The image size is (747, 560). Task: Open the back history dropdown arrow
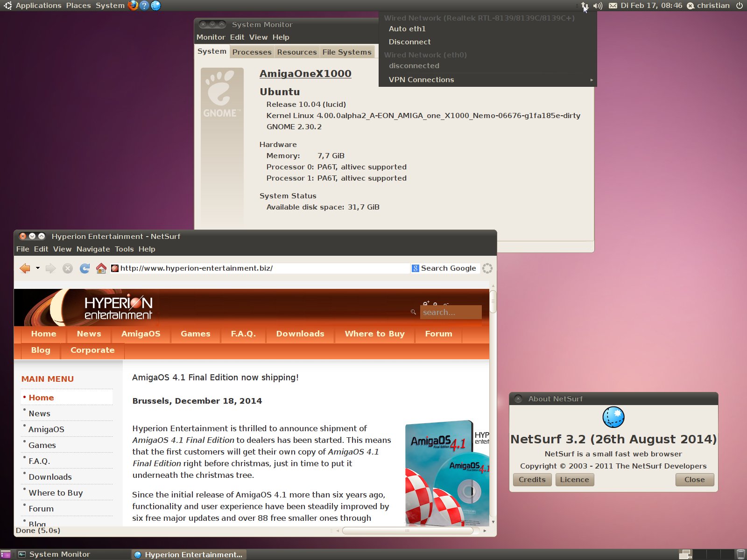point(38,268)
